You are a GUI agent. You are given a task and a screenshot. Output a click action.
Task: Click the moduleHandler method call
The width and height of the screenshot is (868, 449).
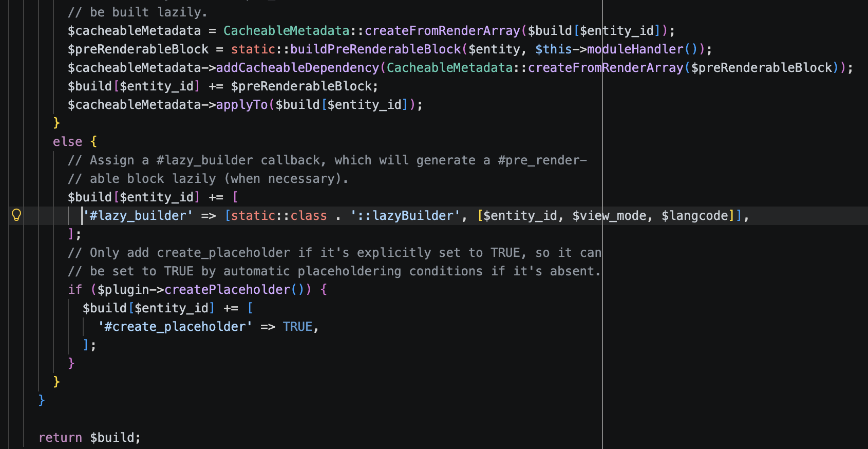point(635,49)
